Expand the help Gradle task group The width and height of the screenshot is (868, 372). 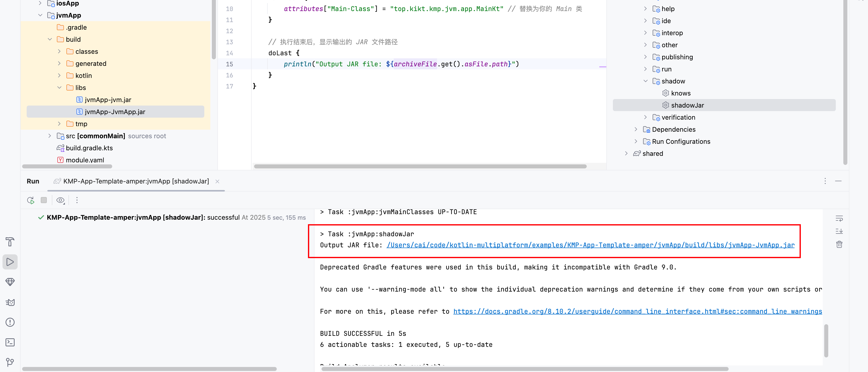pos(646,9)
